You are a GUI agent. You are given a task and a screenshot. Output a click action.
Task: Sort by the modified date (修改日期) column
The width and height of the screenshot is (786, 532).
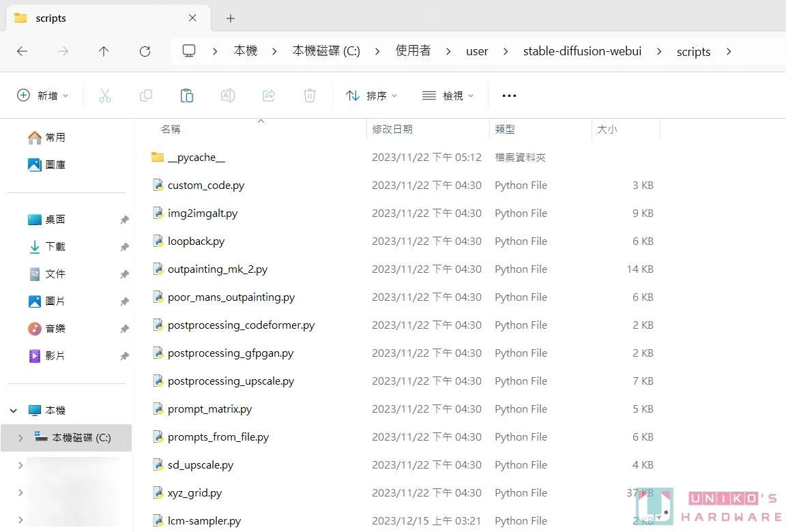click(392, 129)
